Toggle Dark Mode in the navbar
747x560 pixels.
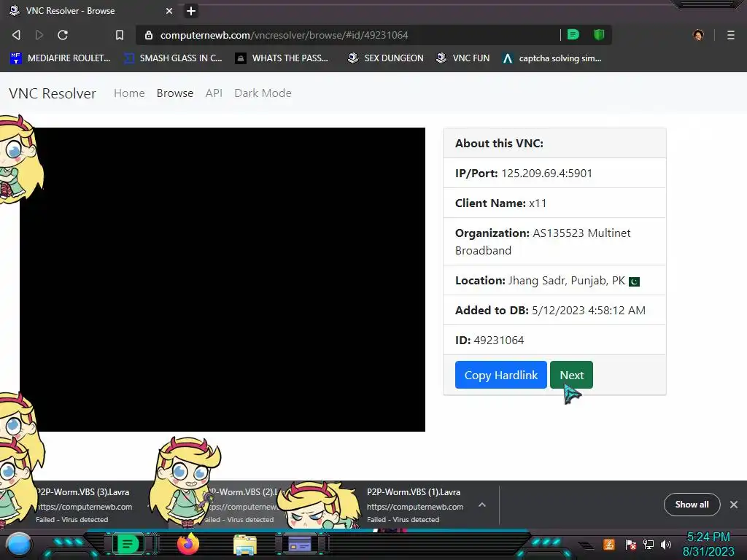[263, 93]
